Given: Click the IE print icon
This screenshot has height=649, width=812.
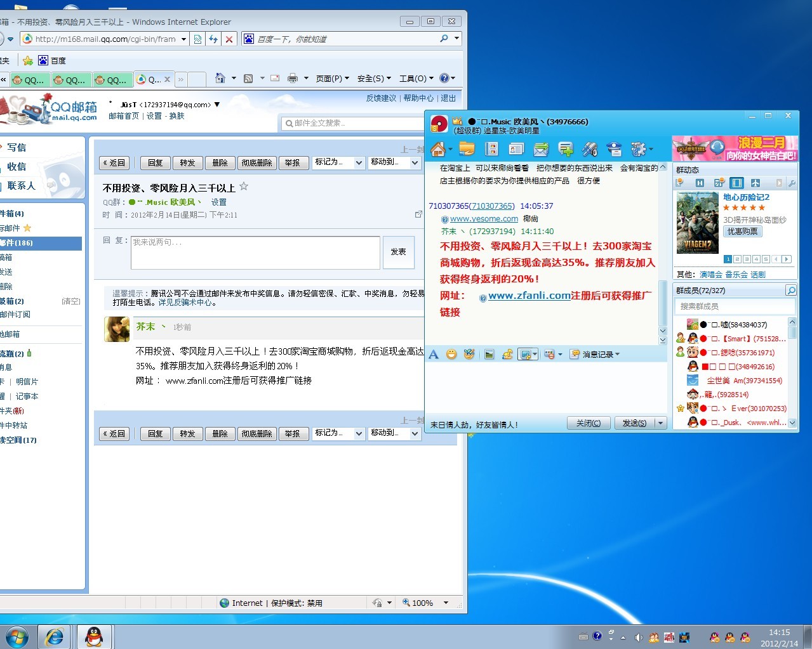Looking at the screenshot, I should pyautogui.click(x=293, y=78).
